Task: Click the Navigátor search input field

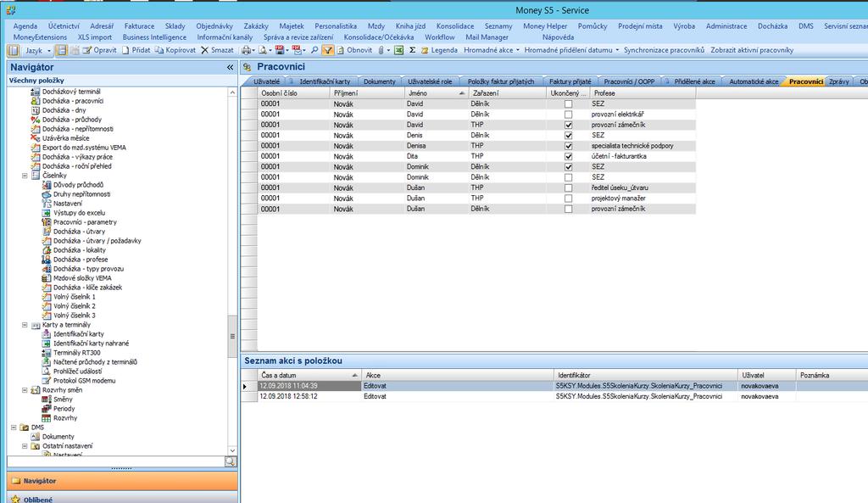Action: pyautogui.click(x=115, y=461)
